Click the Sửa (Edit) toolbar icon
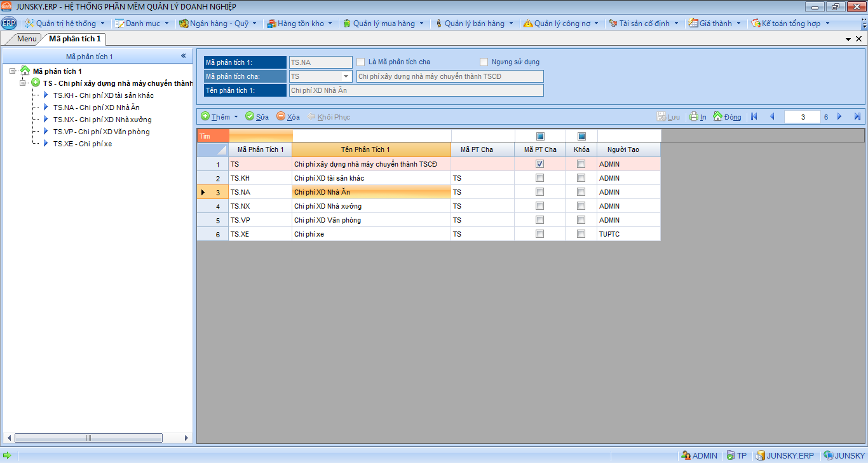The width and height of the screenshot is (868, 463). (x=250, y=117)
